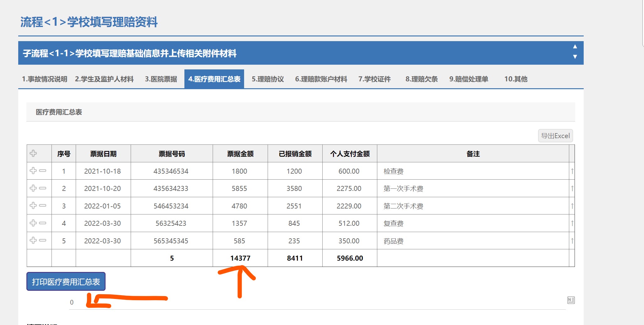Click the 打印医疗费用汇总表 button
The width and height of the screenshot is (644, 325).
66,281
